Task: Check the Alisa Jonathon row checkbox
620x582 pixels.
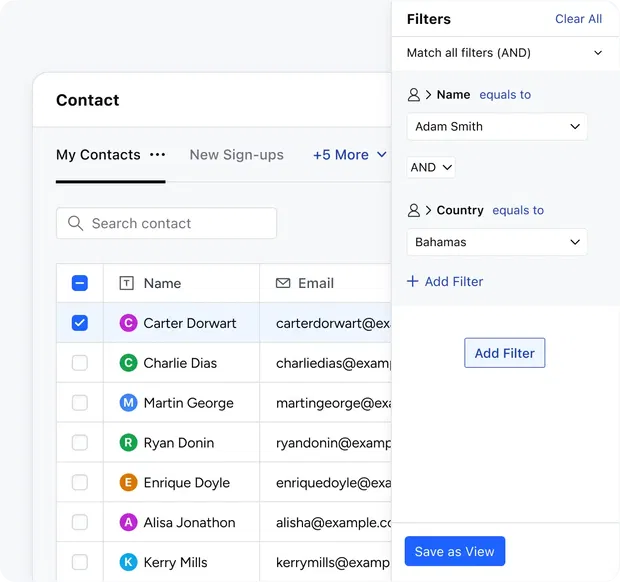Action: (x=79, y=522)
